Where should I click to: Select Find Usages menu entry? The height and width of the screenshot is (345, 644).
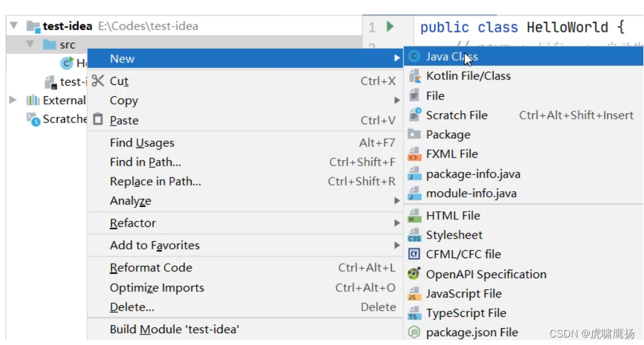(245, 142)
